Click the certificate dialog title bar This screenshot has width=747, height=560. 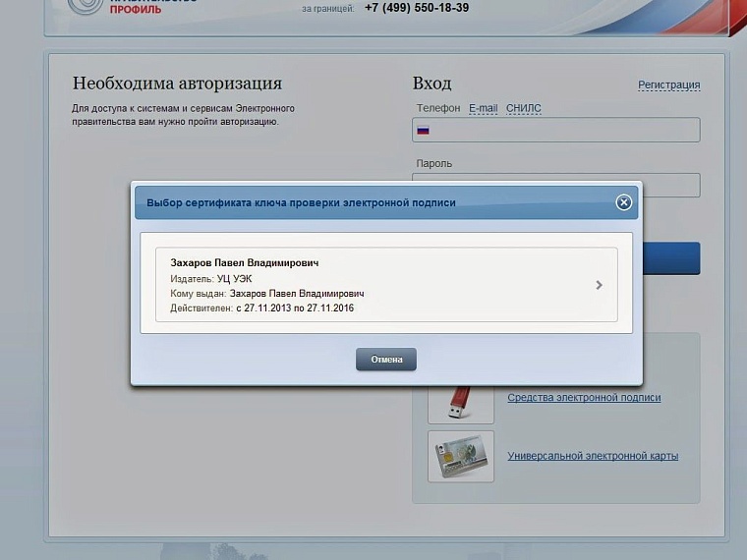tap(373, 202)
